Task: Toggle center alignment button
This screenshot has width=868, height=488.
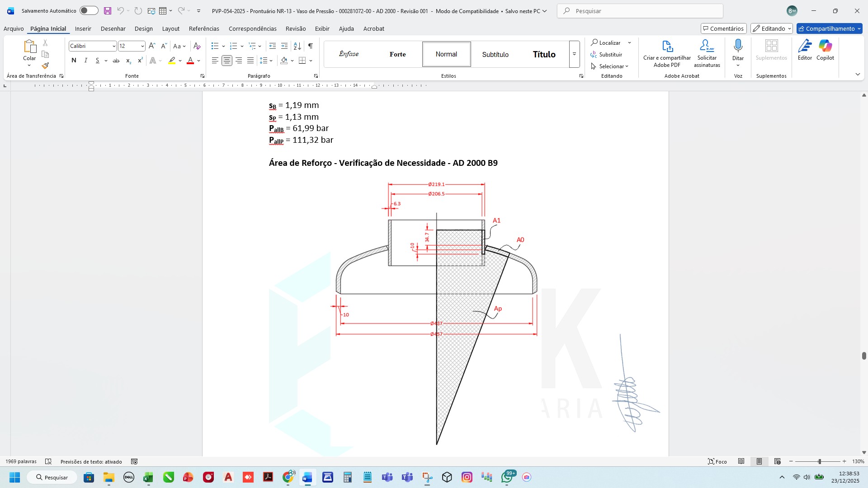Action: click(227, 61)
